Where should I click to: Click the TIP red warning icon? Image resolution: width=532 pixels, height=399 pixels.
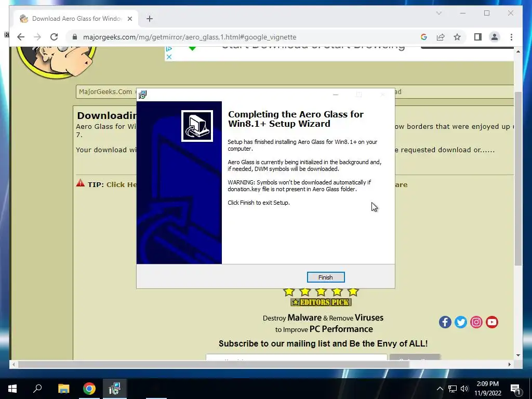point(81,183)
